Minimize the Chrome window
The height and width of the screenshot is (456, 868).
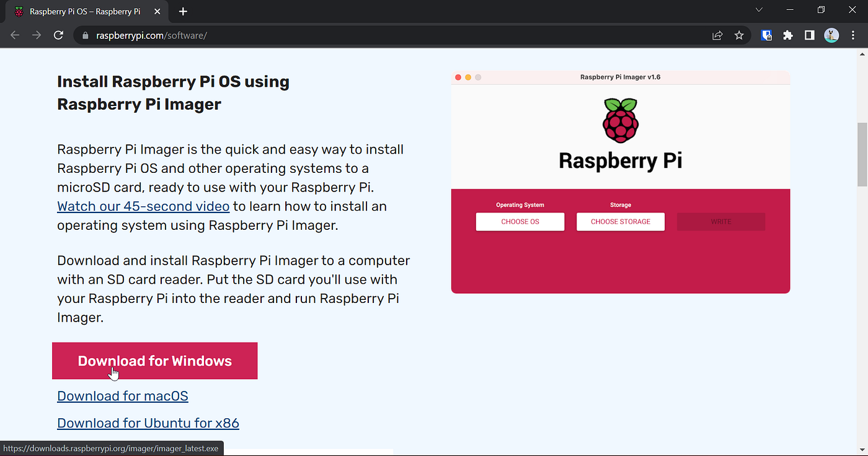click(790, 10)
